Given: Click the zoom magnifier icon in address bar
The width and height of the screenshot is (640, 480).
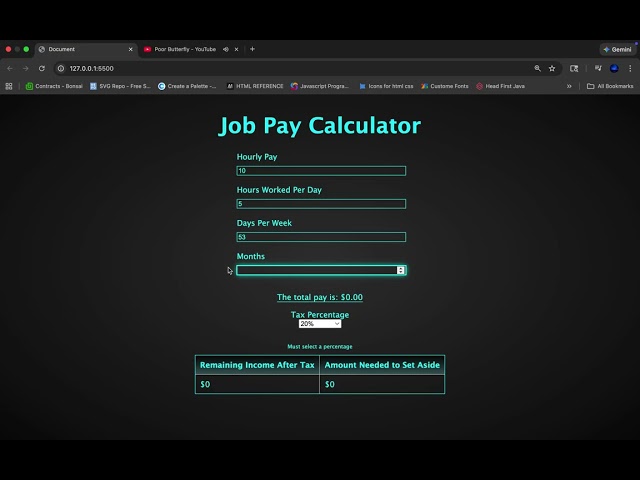Looking at the screenshot, I should (538, 69).
